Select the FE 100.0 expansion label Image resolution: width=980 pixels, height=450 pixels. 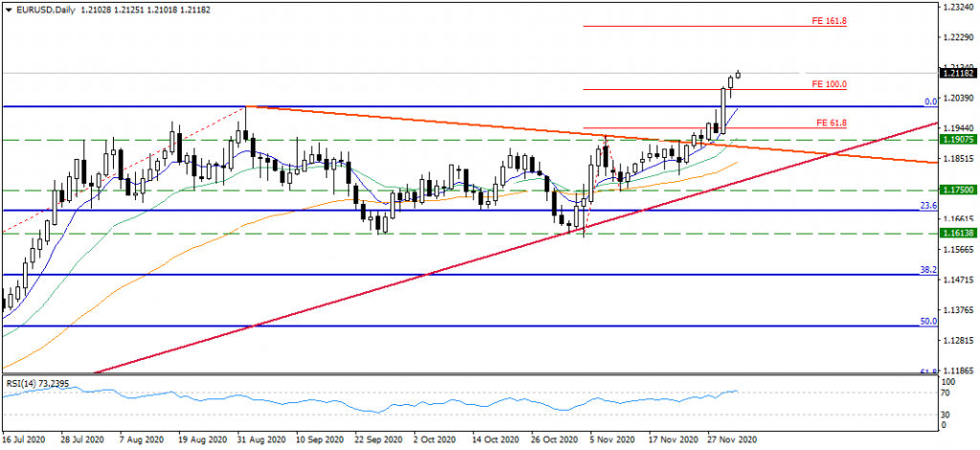830,84
